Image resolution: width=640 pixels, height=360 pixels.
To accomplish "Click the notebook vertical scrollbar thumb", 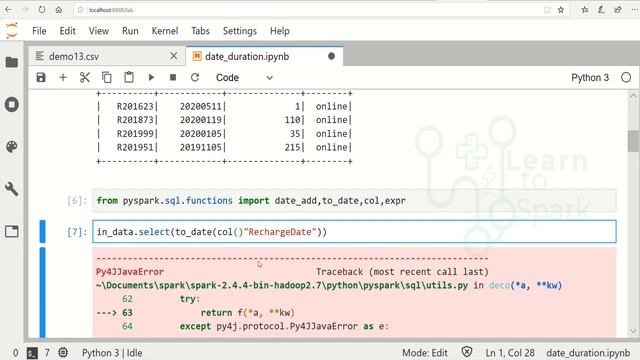I will [633, 141].
